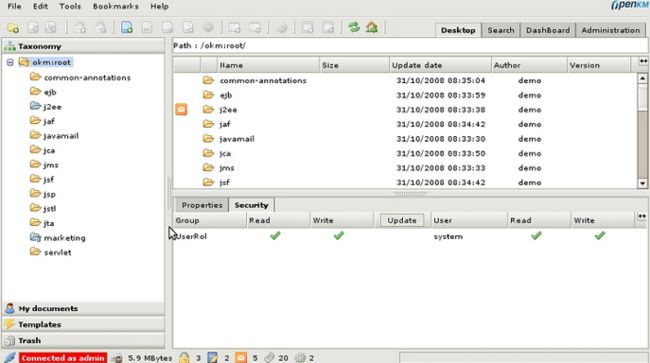The image size is (650, 363).
Task: Switch to the Administration tab
Action: (611, 30)
